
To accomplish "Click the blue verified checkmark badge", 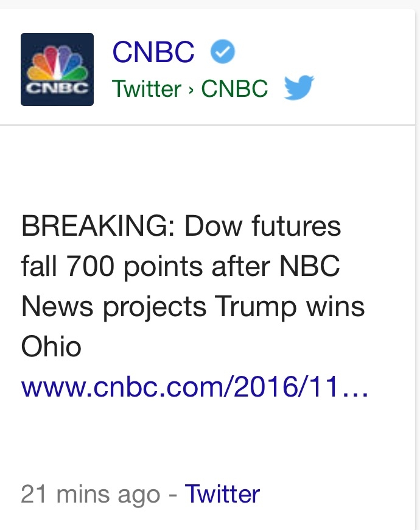I will 223,51.
